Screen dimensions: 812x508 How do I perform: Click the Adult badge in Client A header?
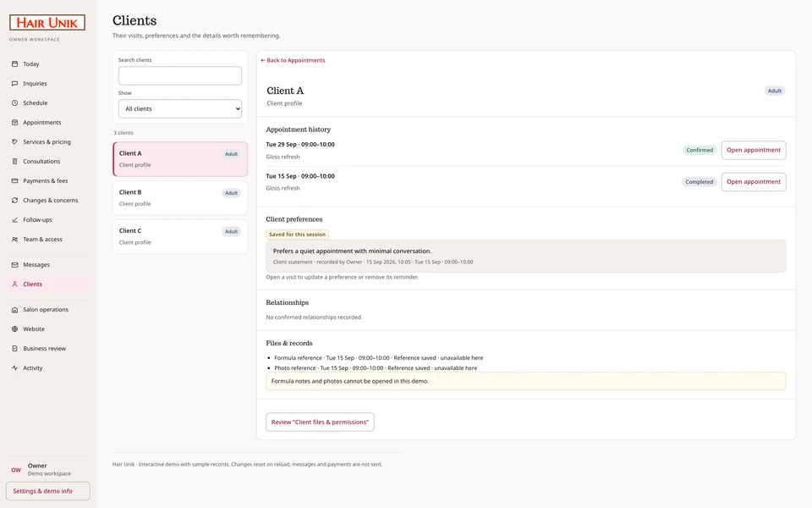[774, 91]
